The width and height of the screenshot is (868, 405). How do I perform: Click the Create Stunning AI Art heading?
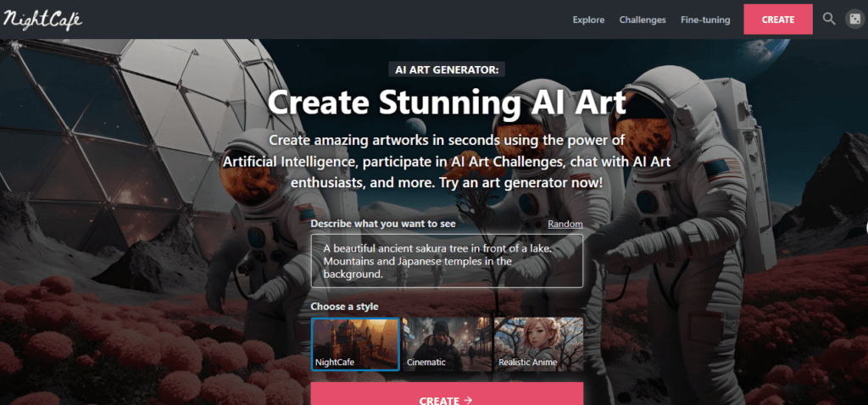pos(447,102)
